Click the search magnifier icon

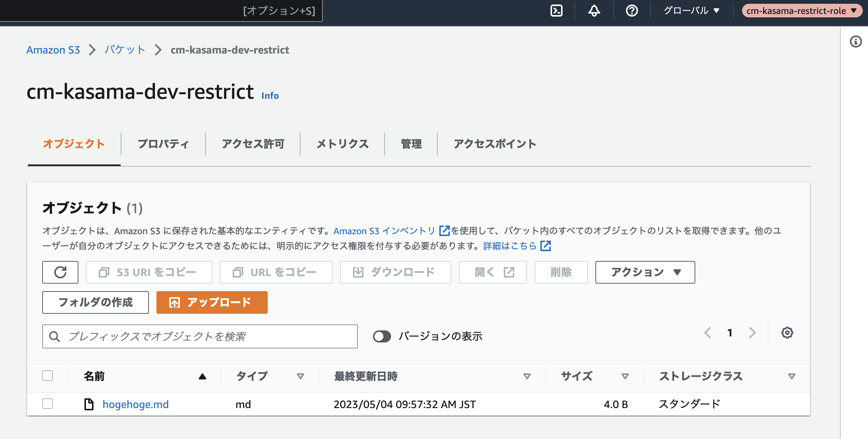(x=55, y=336)
